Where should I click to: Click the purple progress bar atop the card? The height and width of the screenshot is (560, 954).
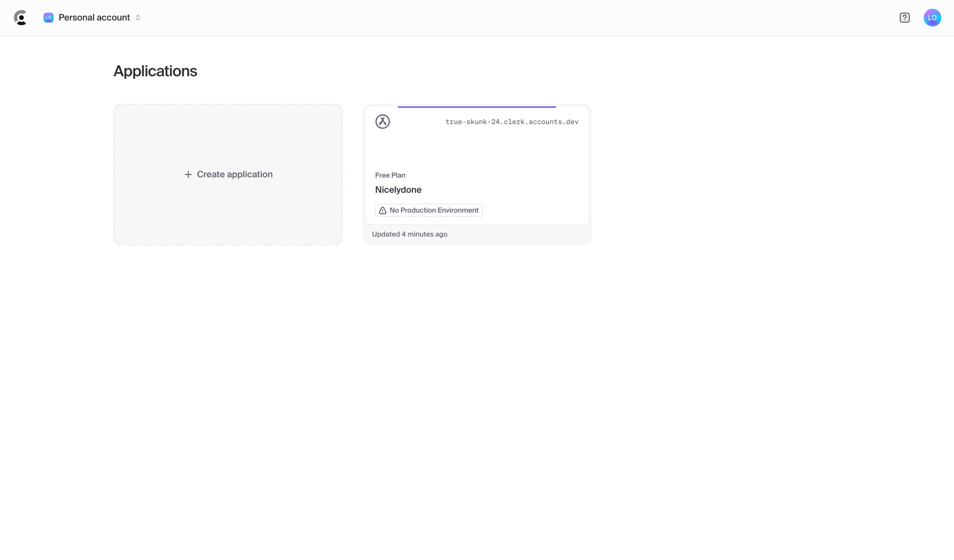click(476, 106)
